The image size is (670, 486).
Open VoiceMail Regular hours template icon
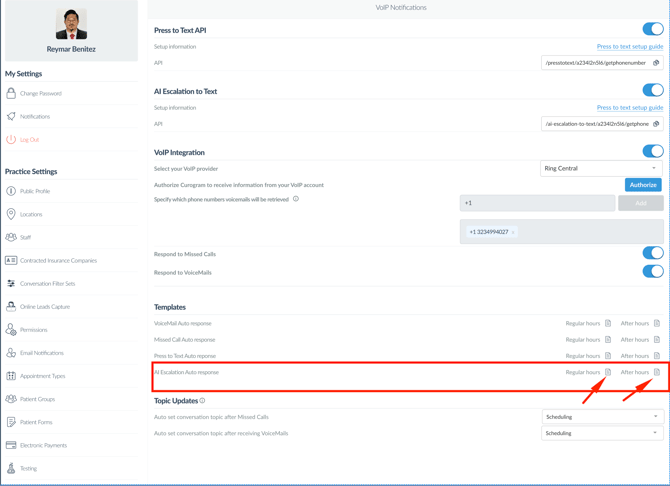[x=608, y=324]
